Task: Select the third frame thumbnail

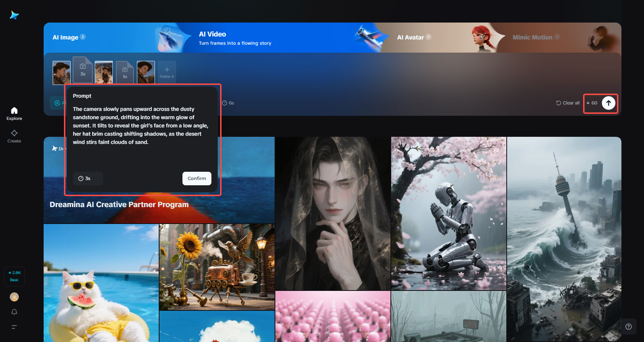Action: tap(146, 72)
